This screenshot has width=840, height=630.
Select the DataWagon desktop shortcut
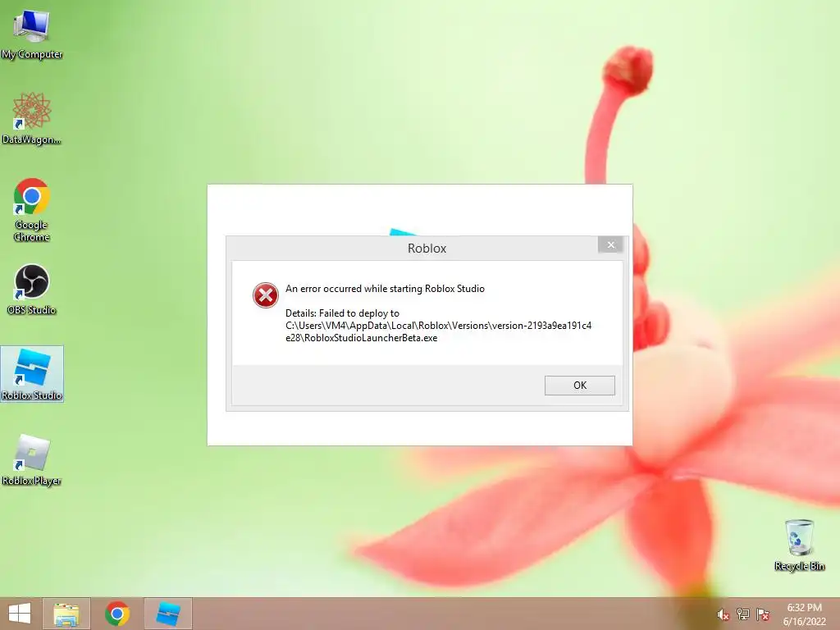click(x=32, y=118)
